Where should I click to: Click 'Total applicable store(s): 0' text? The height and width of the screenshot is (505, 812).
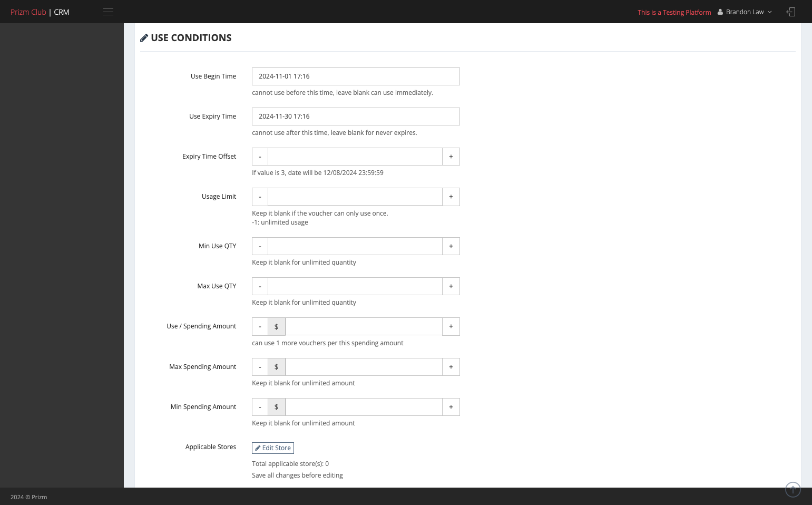(x=290, y=464)
